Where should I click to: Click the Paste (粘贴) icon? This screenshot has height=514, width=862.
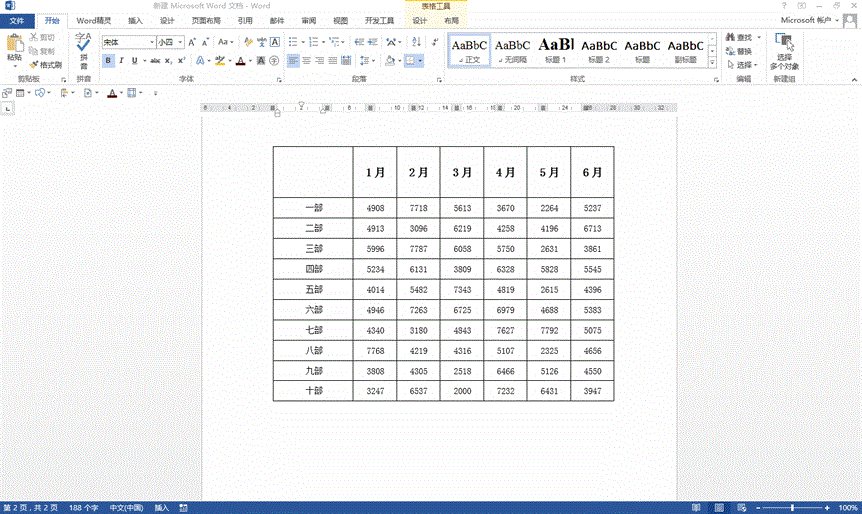click(x=14, y=44)
